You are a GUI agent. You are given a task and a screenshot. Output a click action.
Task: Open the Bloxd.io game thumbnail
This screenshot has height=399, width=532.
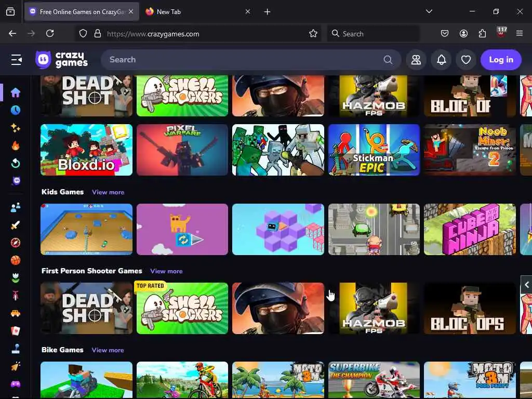click(x=87, y=150)
